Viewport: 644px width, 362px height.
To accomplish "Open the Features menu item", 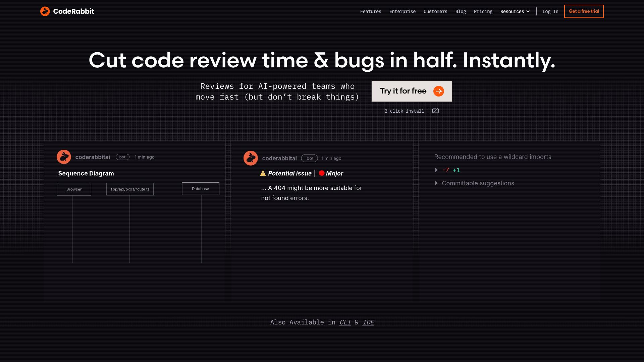I will [371, 11].
